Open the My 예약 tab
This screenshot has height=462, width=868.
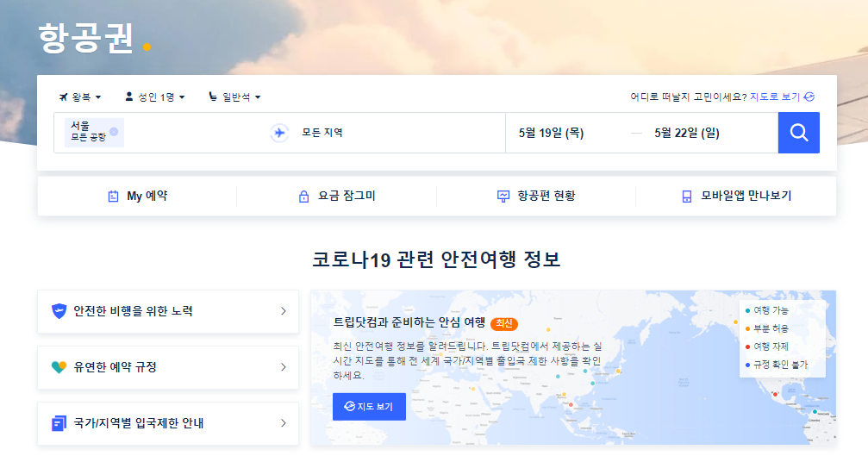coord(137,196)
